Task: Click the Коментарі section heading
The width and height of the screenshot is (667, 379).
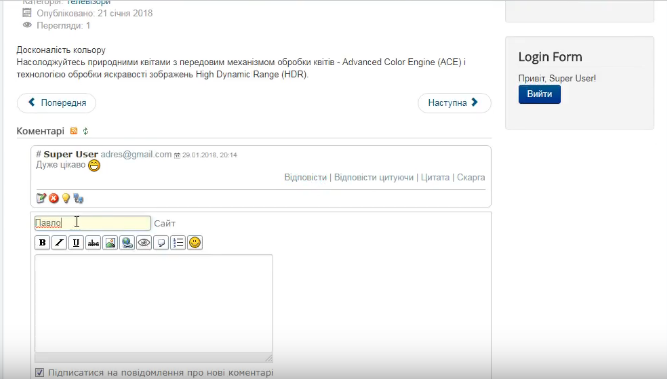Action: click(x=40, y=131)
